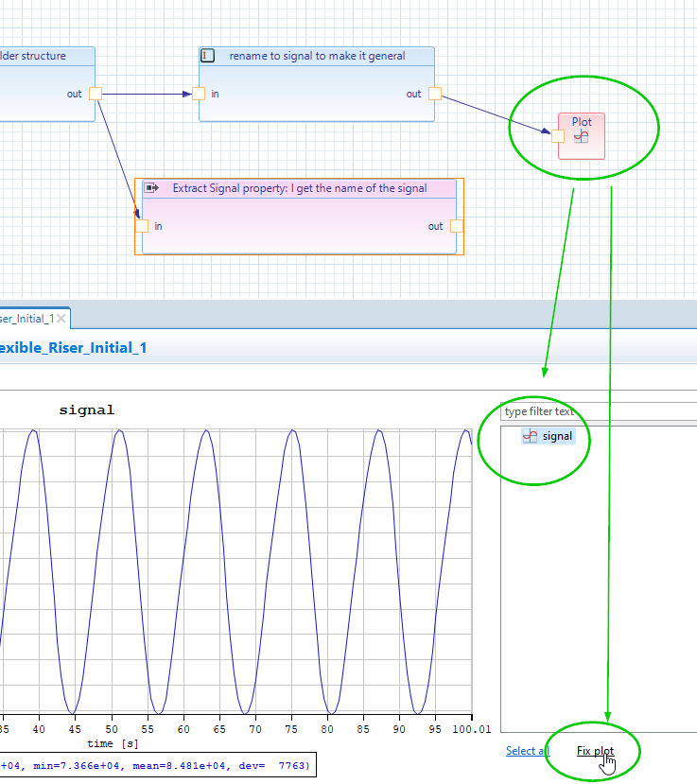
Task: Click the Fix plot link
Action: click(x=595, y=751)
